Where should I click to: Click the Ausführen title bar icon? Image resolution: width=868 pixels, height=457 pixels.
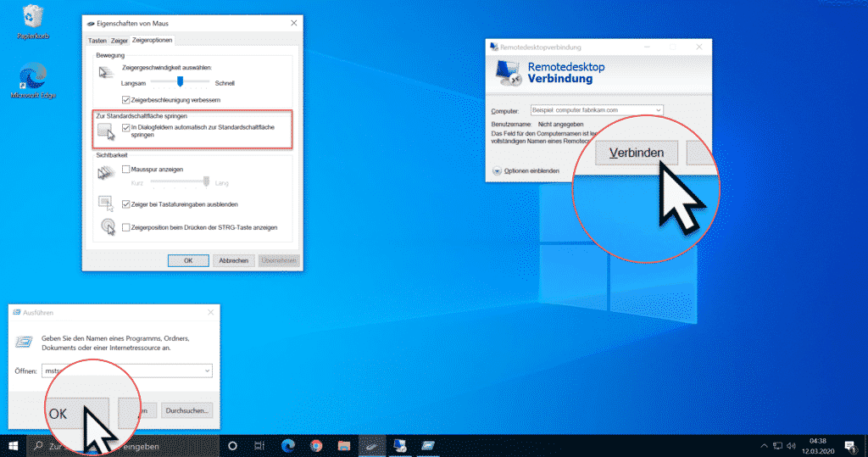pos(17,312)
